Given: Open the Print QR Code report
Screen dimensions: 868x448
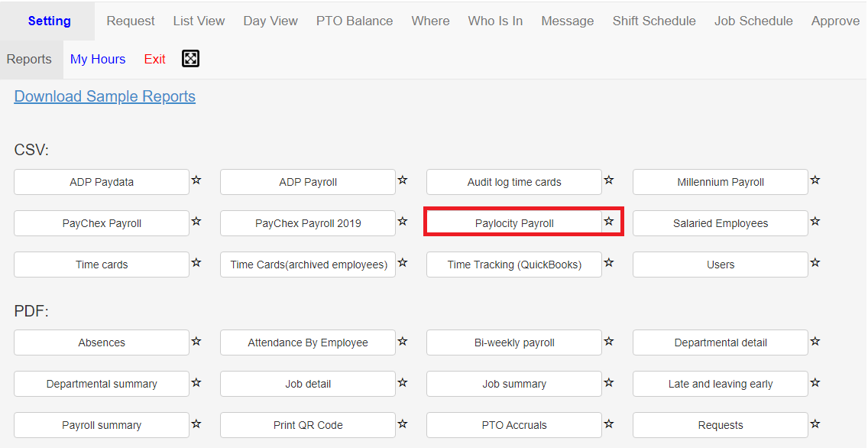Looking at the screenshot, I should pos(308,425).
